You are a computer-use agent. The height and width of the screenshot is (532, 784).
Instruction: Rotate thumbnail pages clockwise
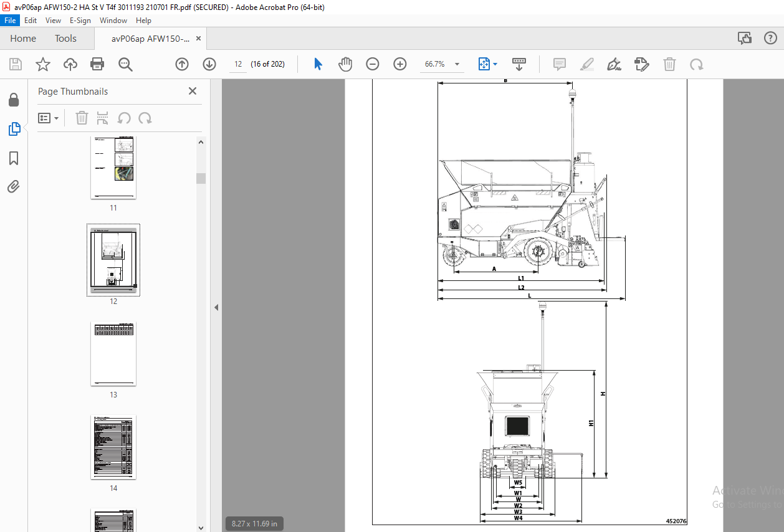coord(145,118)
